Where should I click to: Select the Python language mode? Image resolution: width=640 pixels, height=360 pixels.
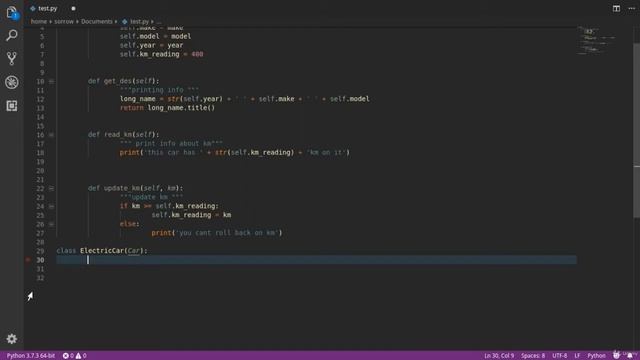[596, 356]
